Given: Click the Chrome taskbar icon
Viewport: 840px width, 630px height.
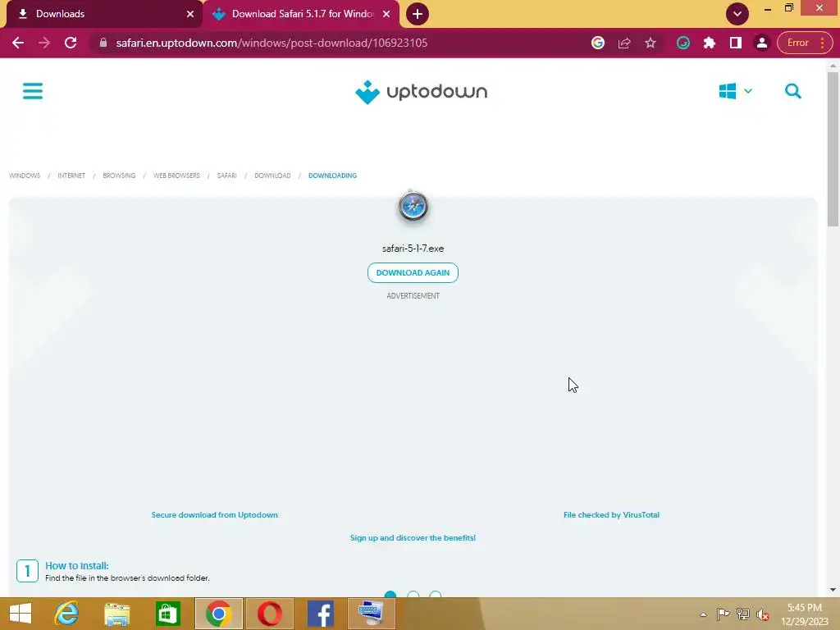Looking at the screenshot, I should tap(218, 614).
